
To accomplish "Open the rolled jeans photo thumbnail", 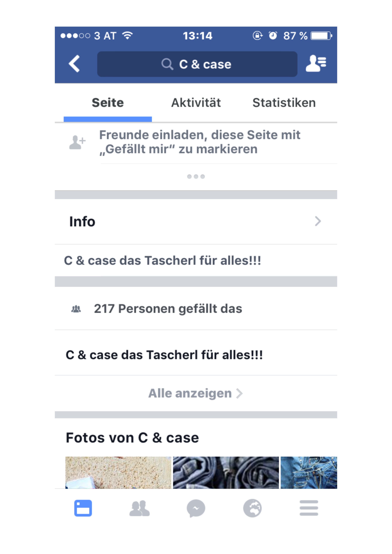I will [226, 473].
